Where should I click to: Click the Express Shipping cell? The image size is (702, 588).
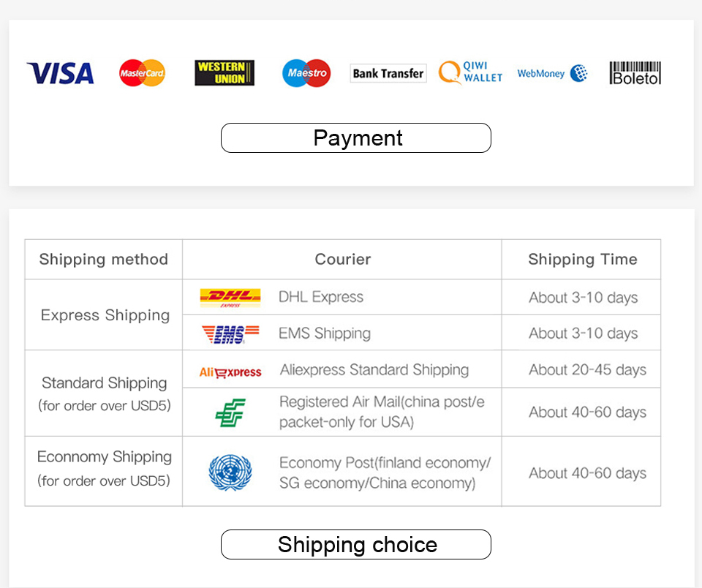103,315
